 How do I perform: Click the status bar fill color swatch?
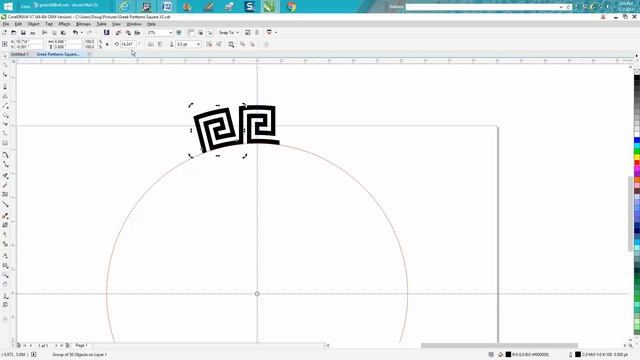coord(508,355)
